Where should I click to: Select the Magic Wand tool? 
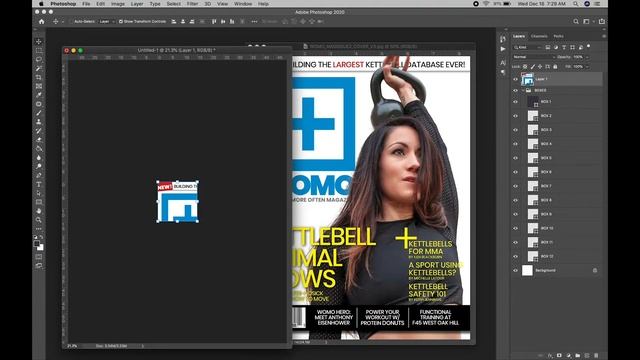tap(39, 69)
